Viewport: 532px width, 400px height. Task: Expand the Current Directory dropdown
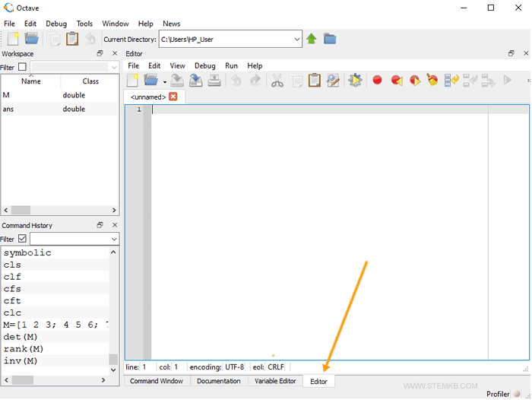pyautogui.click(x=296, y=40)
